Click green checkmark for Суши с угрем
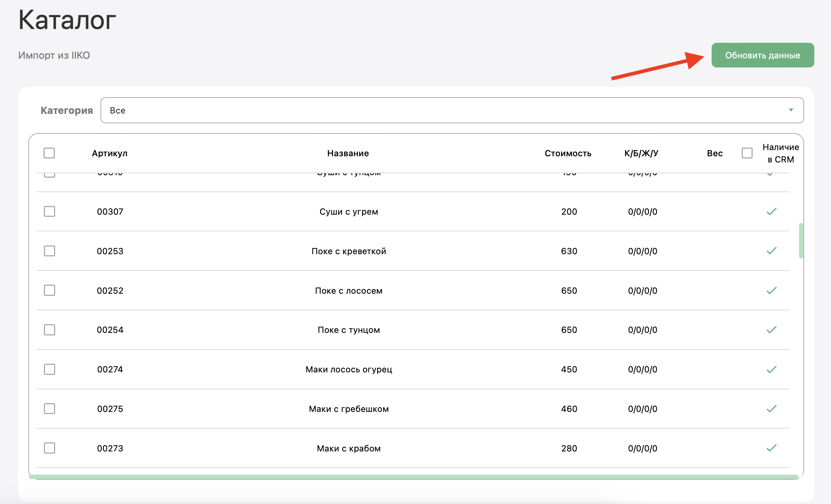This screenshot has width=831, height=504. [771, 211]
